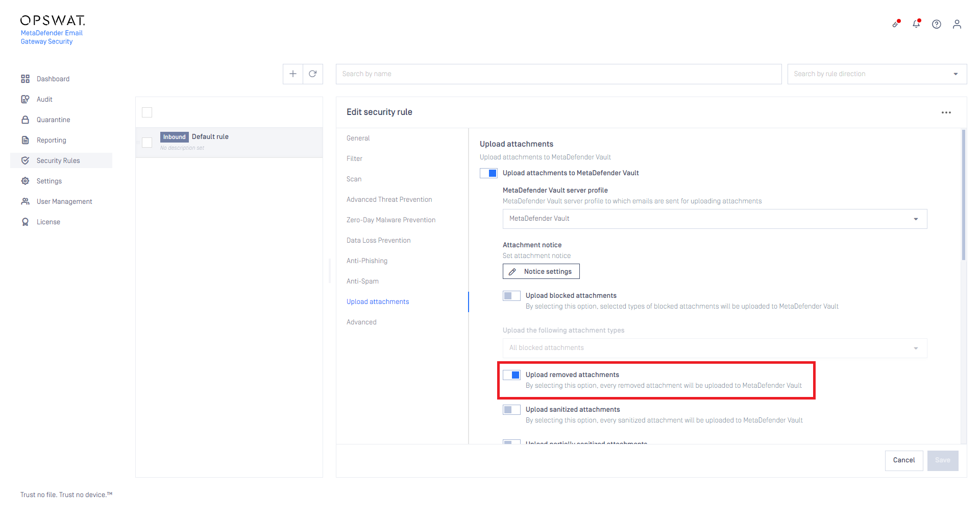980x516 pixels.
Task: Open the MetaDefender Vault server profile dropdown
Action: tap(715, 219)
